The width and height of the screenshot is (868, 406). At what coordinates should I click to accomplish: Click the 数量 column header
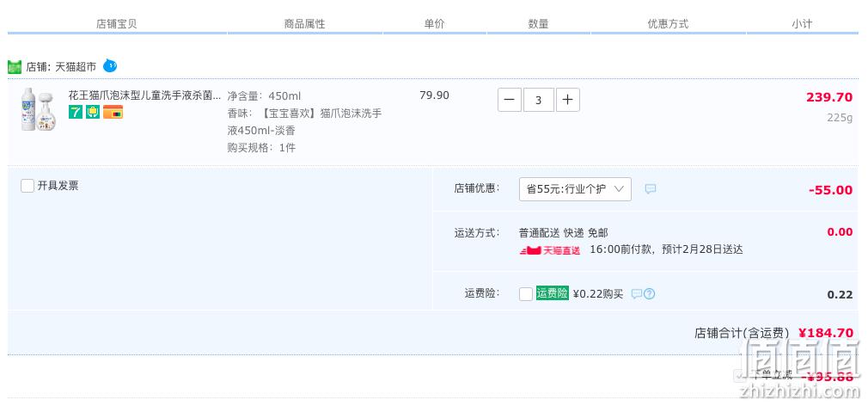tap(538, 24)
